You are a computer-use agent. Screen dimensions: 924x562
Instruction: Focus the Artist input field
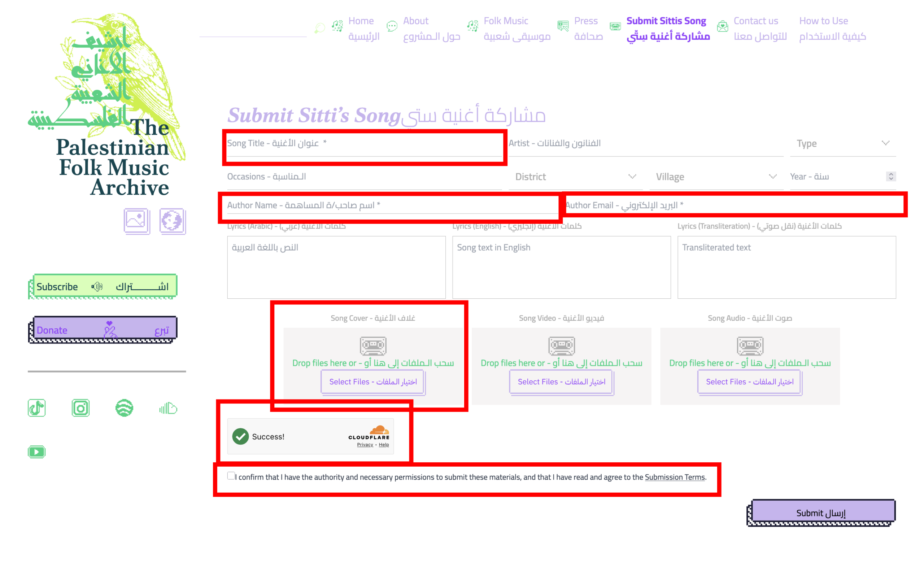click(646, 143)
